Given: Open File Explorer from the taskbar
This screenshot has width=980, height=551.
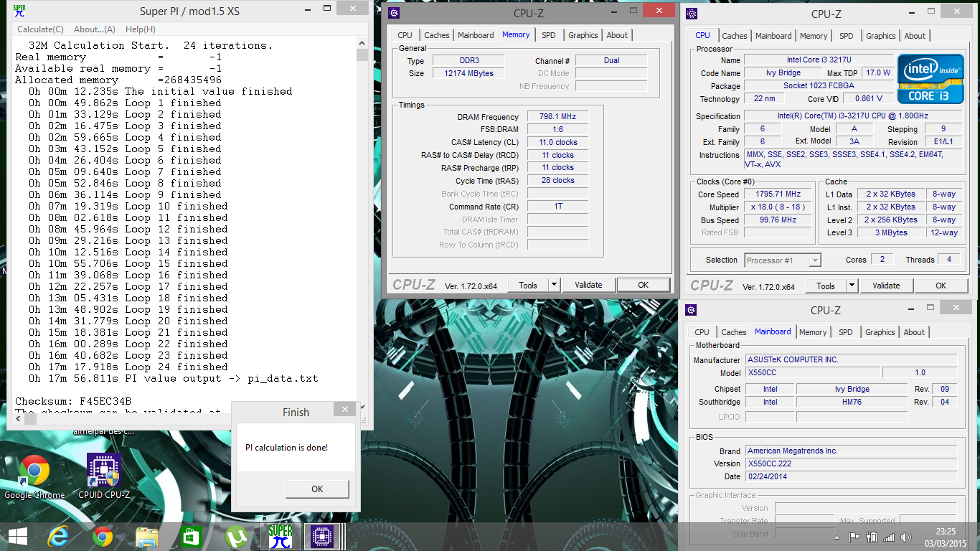Looking at the screenshot, I should (x=147, y=537).
